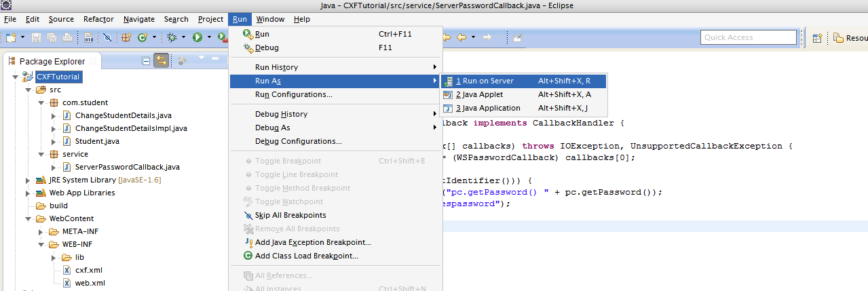
Task: Open Run Configurations from the Run menu
Action: tap(293, 94)
